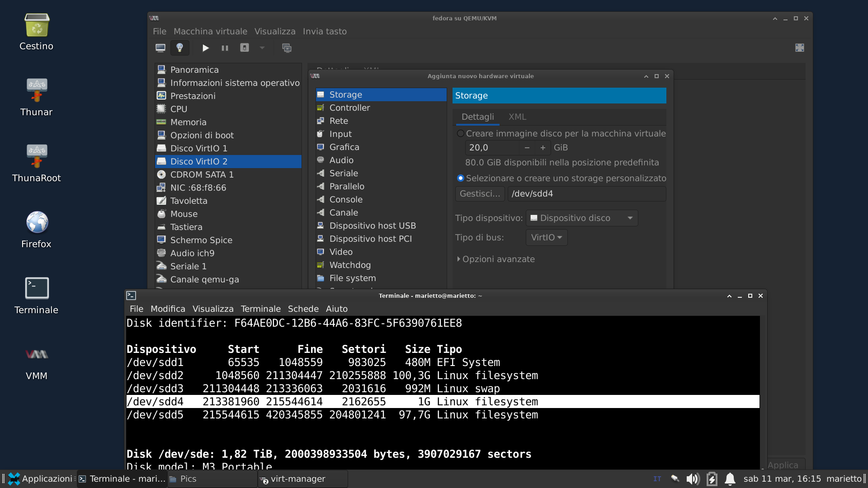Open the File menu in the terminal
The width and height of the screenshot is (868, 488).
point(136,309)
